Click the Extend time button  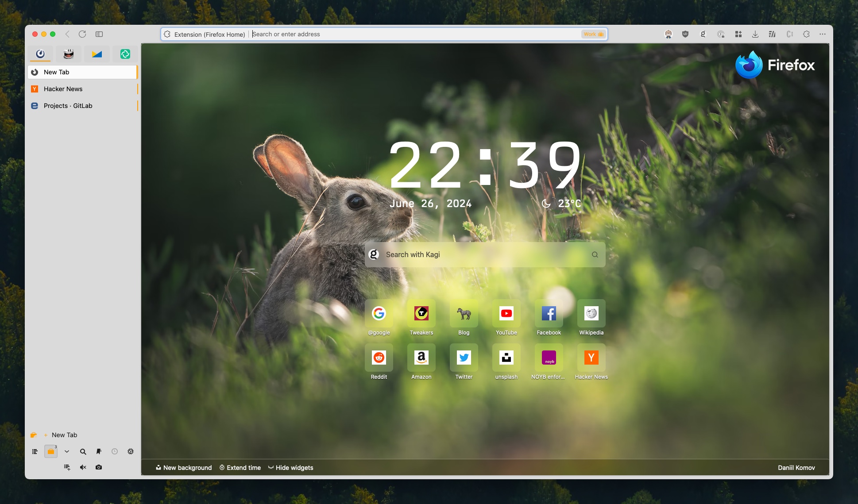click(x=240, y=468)
